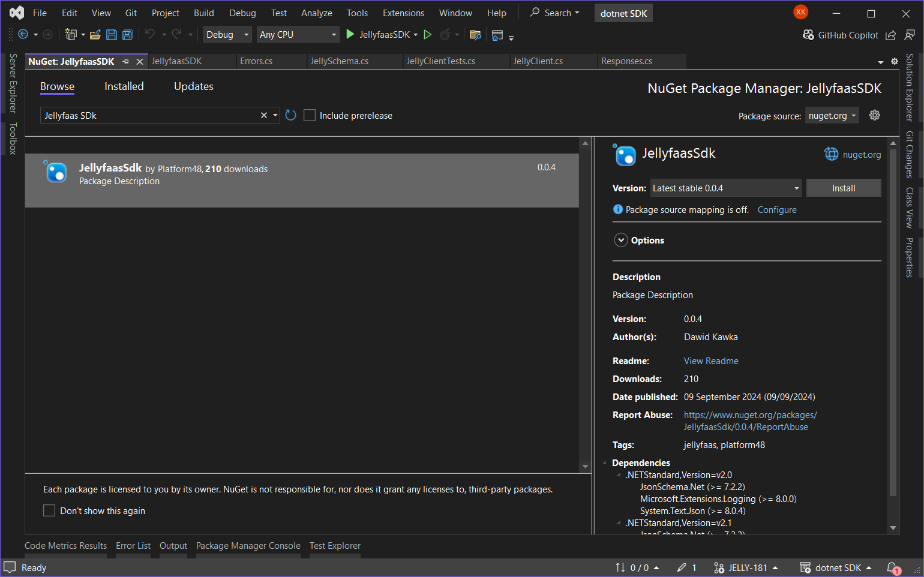Start Without Debugging outline play icon
924x577 pixels.
[428, 35]
